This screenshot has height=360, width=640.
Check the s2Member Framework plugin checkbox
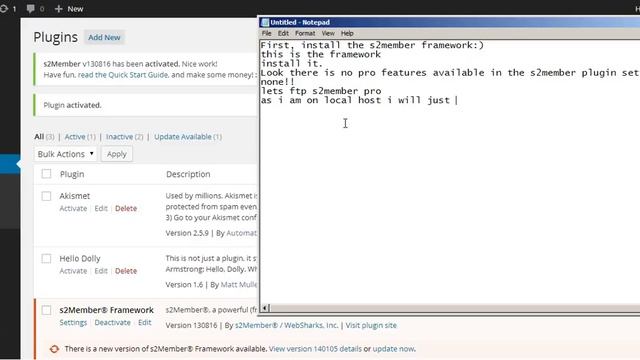(47, 310)
